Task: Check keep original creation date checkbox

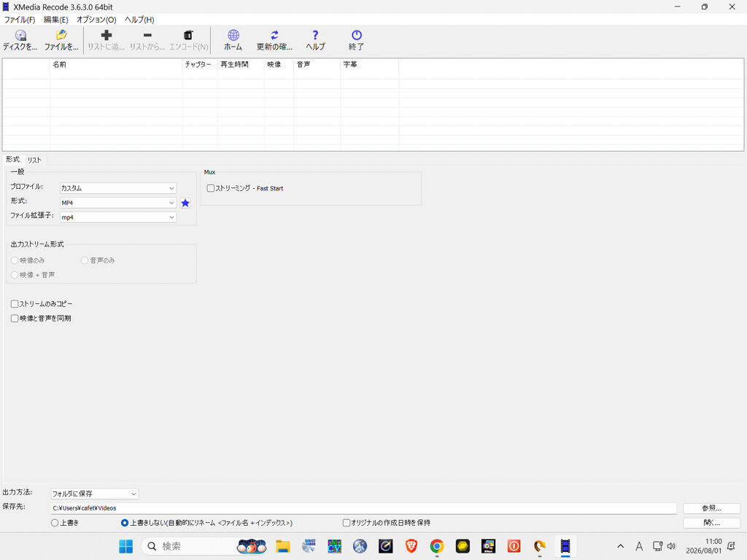Action: [347, 523]
